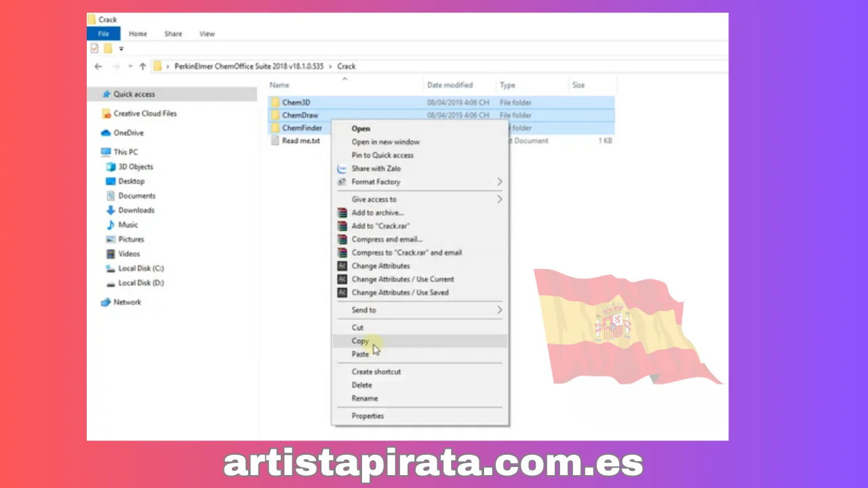Select Compress to "Crack.rar" and email
The height and width of the screenshot is (488, 868).
pyautogui.click(x=407, y=252)
